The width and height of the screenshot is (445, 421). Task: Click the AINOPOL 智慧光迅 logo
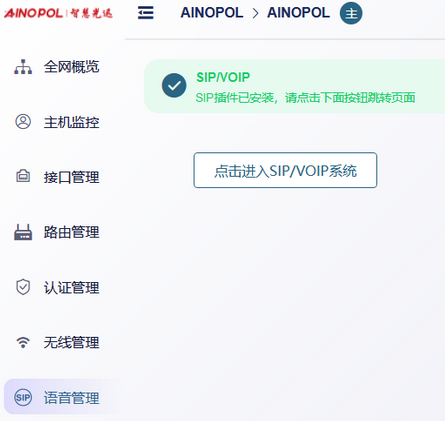tap(58, 13)
